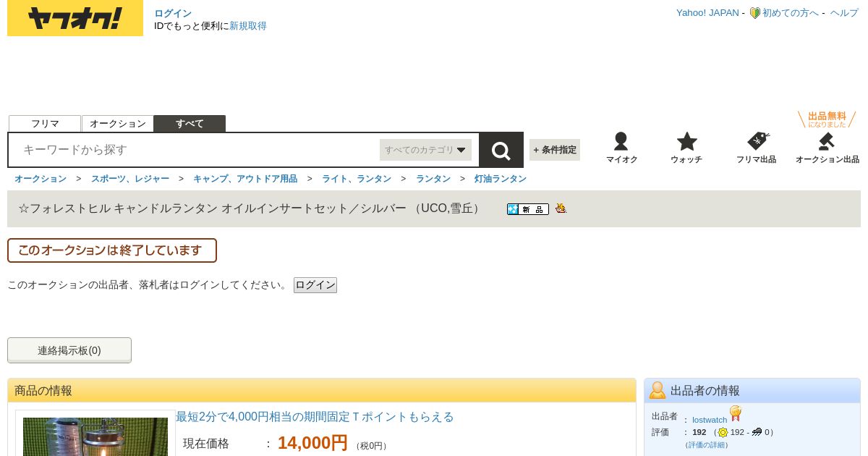This screenshot has height=456, width=868.
Task: Click the Yahoo Auctions logo
Action: pyautogui.click(x=75, y=18)
